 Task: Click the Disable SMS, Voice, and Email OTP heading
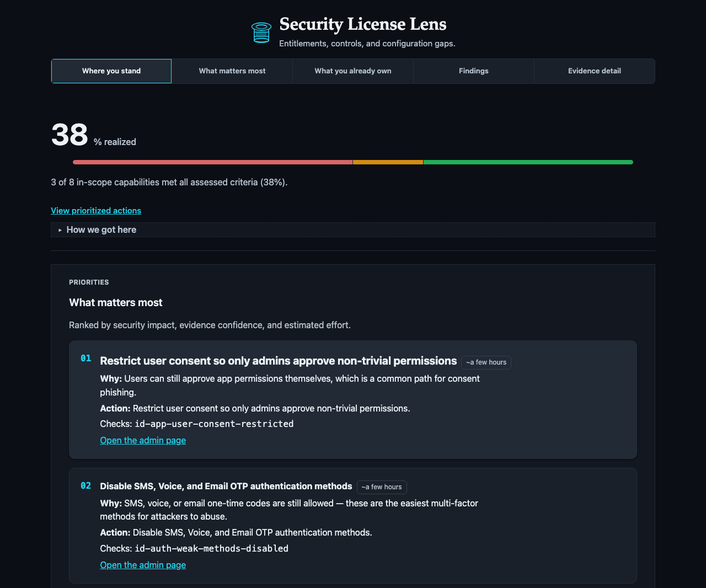(226, 486)
